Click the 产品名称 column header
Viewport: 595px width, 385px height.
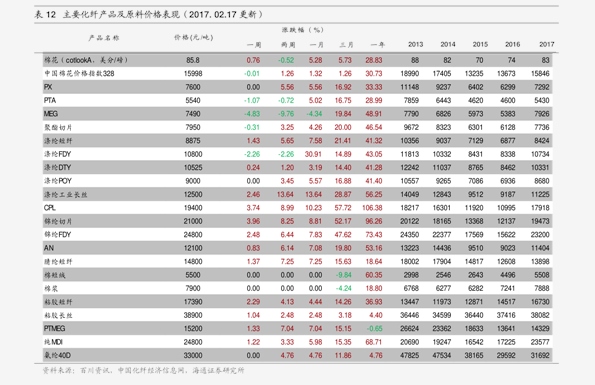[x=104, y=38]
